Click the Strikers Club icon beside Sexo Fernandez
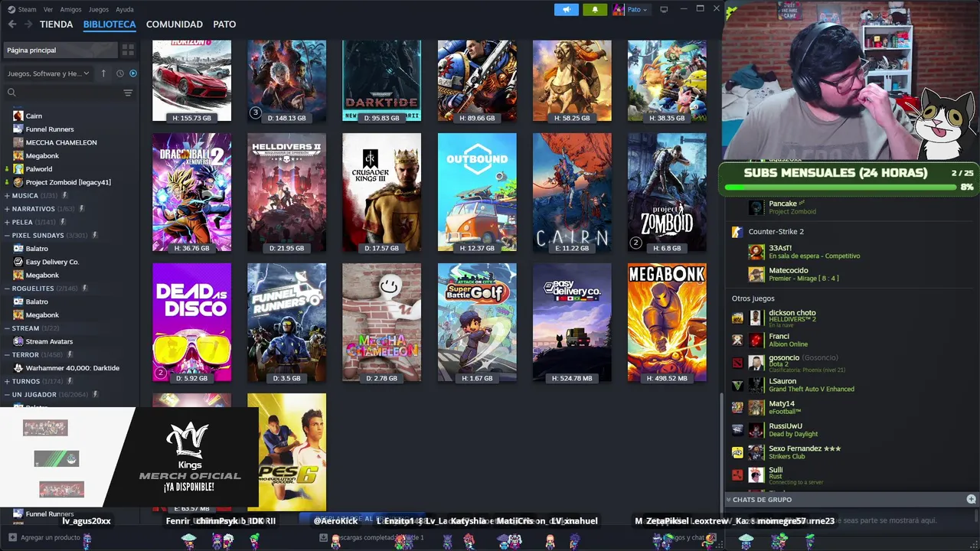This screenshot has height=551, width=980. [737, 452]
